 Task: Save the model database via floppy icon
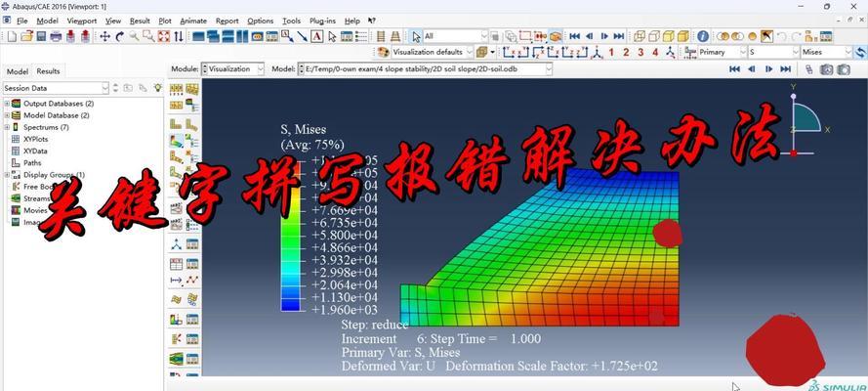(x=41, y=36)
